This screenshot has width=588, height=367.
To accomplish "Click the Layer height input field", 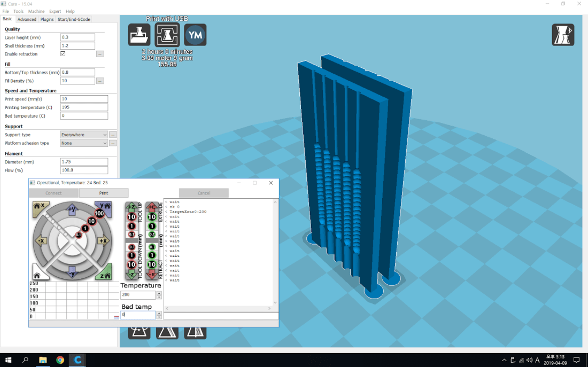I will (x=78, y=37).
